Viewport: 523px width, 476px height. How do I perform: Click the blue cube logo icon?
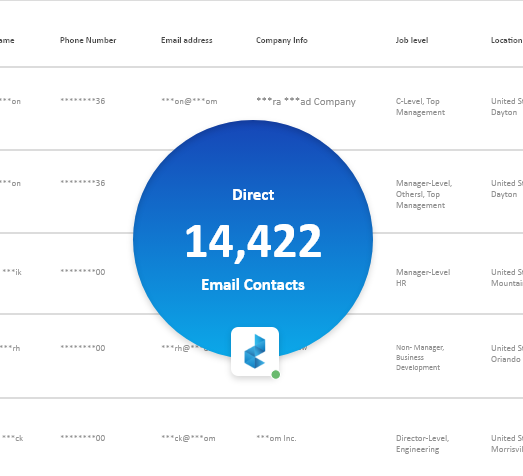click(255, 351)
